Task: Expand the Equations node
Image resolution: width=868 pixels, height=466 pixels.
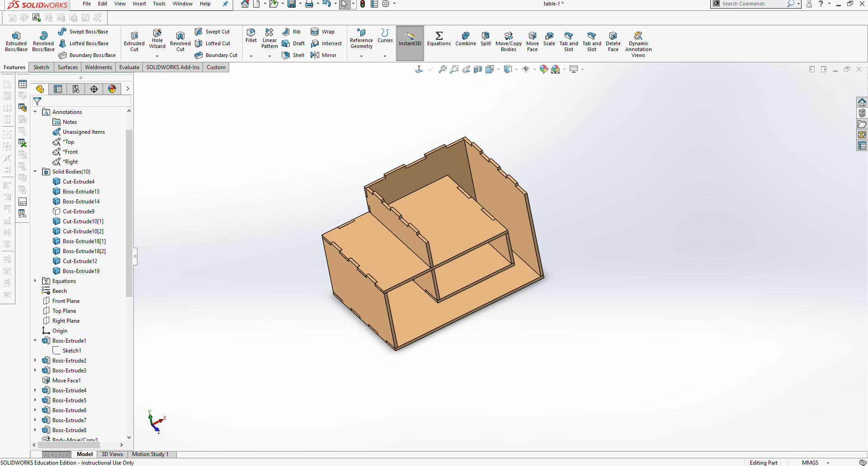Action: pyautogui.click(x=35, y=281)
